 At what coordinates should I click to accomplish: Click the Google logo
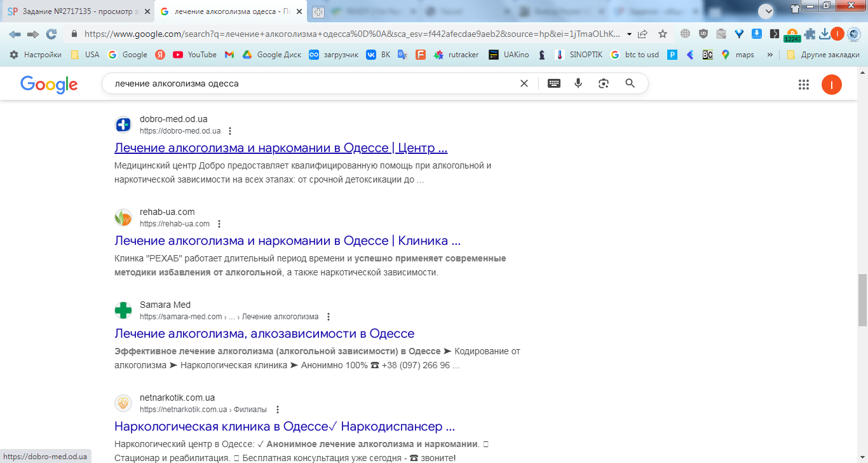[x=49, y=84]
